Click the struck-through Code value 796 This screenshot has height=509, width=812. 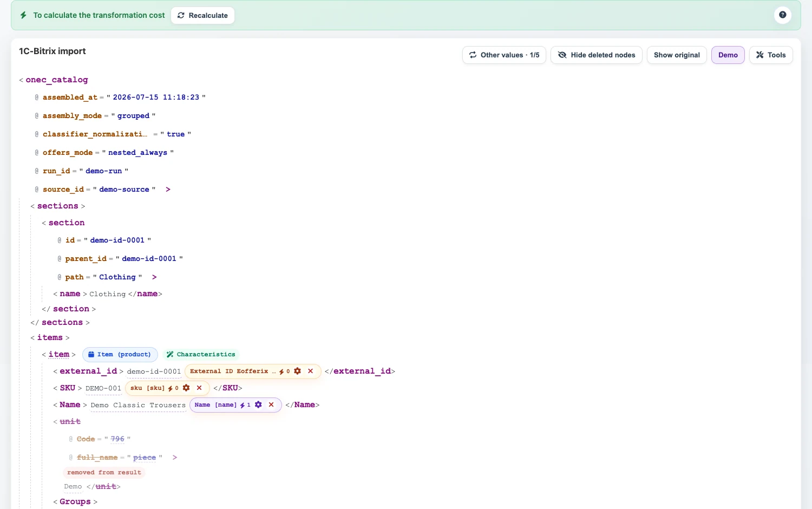point(117,439)
